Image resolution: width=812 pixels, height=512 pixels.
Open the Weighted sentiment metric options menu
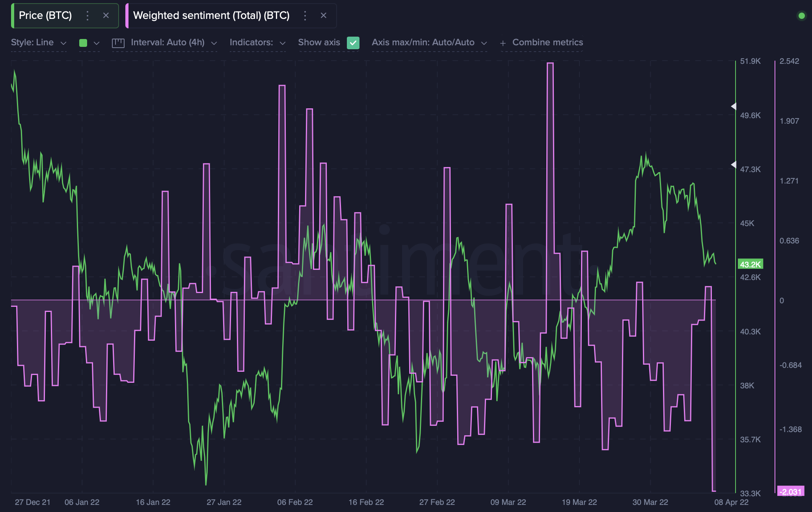pos(305,16)
